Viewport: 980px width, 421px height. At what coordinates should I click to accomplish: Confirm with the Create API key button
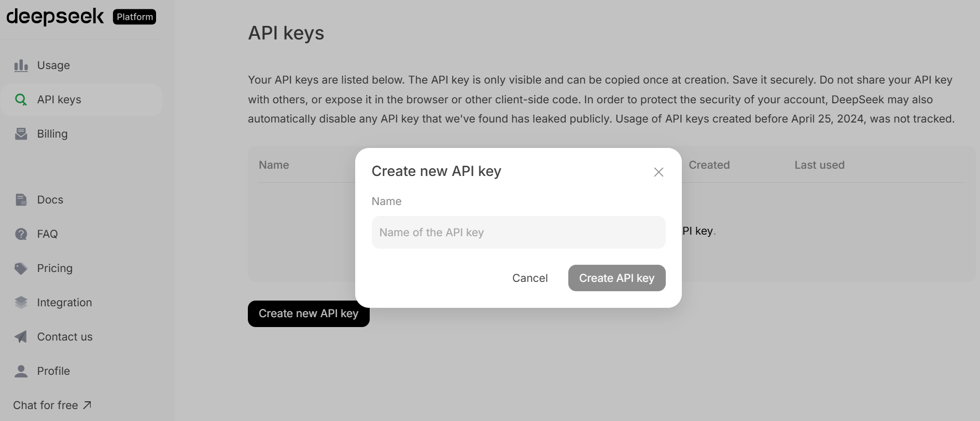click(x=617, y=278)
